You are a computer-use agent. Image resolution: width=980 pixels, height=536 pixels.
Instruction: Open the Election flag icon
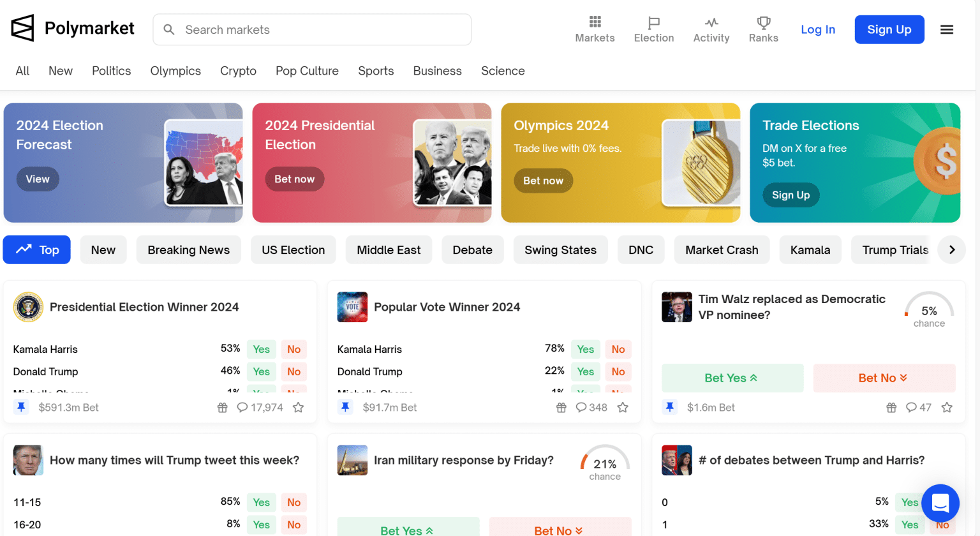[653, 23]
